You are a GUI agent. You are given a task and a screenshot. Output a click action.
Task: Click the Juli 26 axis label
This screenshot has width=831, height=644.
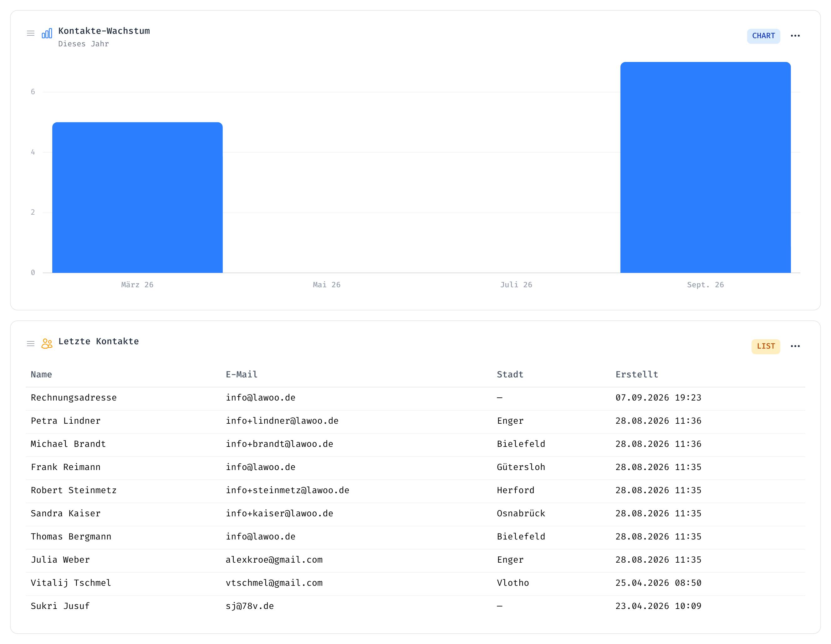coord(516,285)
